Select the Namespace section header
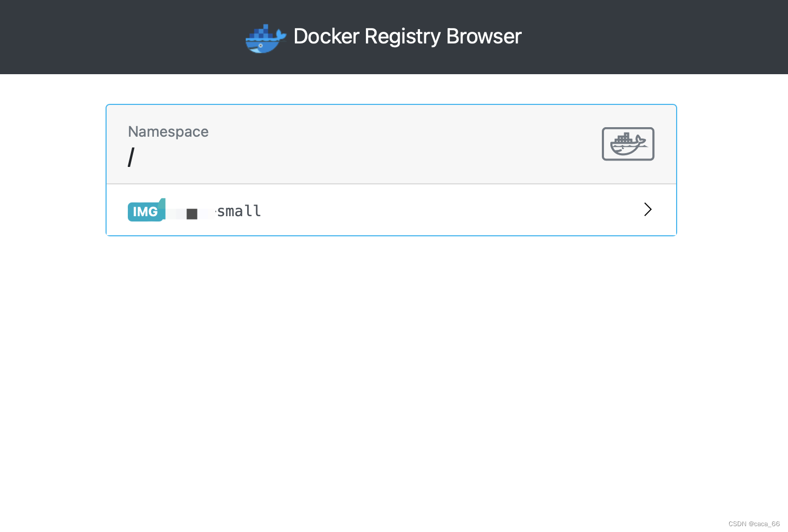Viewport: 788px width, 532px height. [x=168, y=131]
